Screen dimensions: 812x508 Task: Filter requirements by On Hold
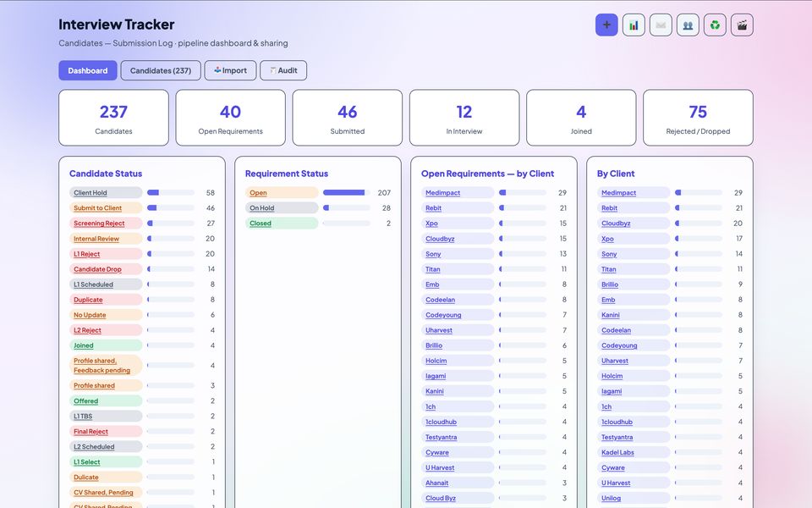point(282,208)
